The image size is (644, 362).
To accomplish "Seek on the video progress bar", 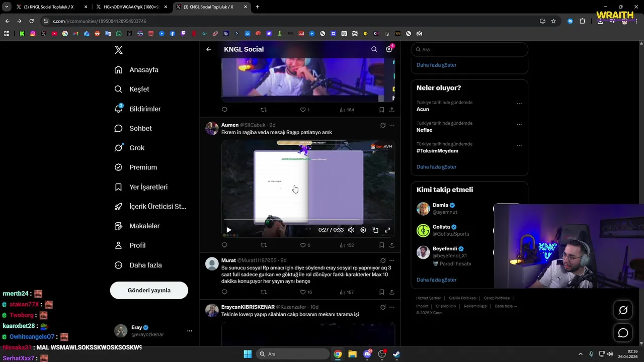I will click(308, 220).
